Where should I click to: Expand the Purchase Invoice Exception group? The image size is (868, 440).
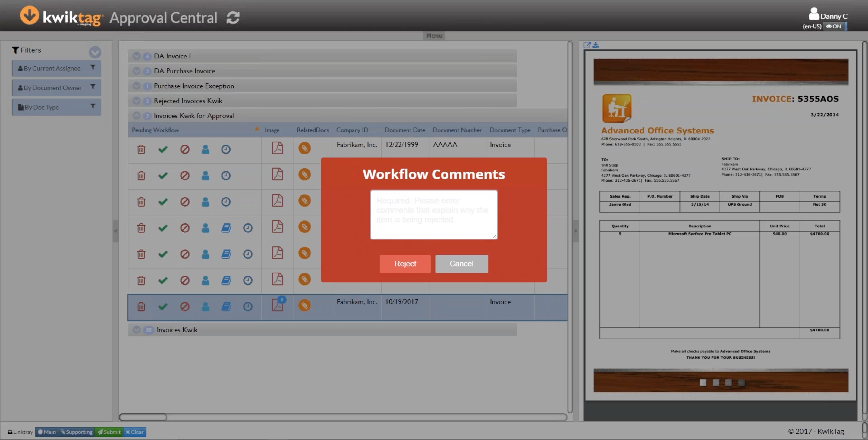click(137, 86)
